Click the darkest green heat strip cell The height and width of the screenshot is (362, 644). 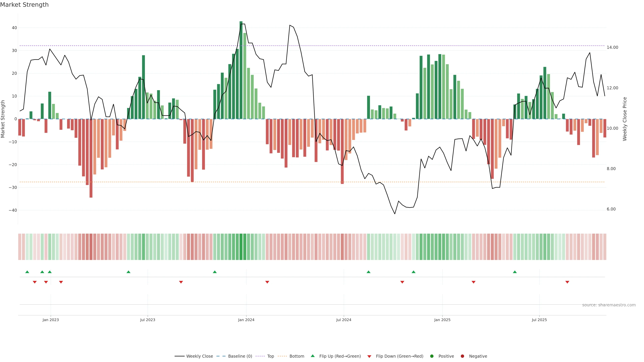pos(241,247)
